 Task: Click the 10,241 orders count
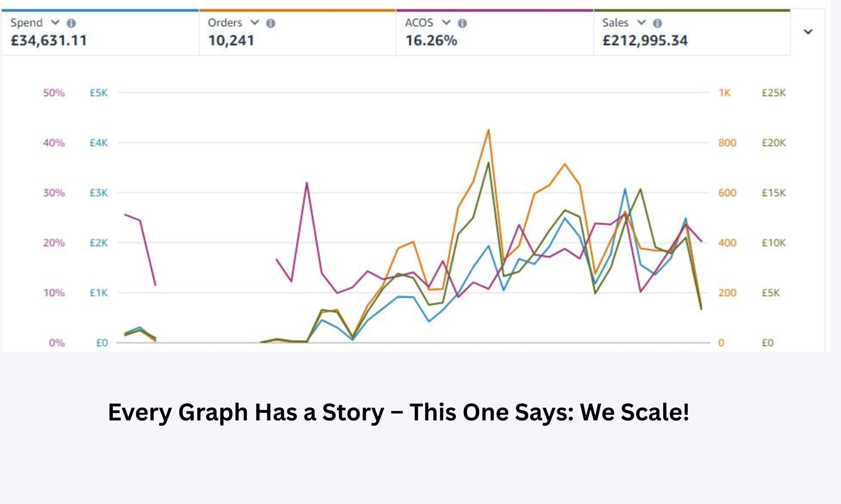231,41
